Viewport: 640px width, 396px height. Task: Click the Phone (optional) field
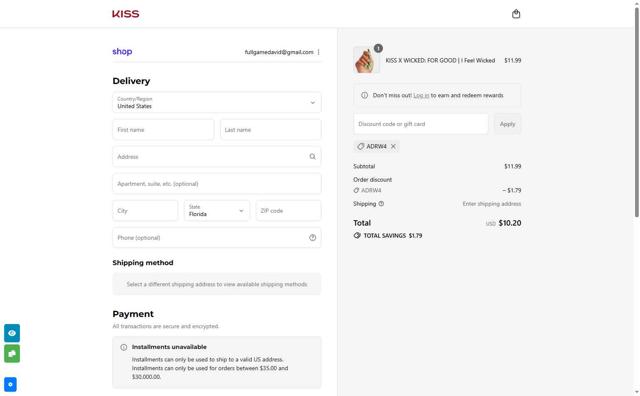click(217, 238)
